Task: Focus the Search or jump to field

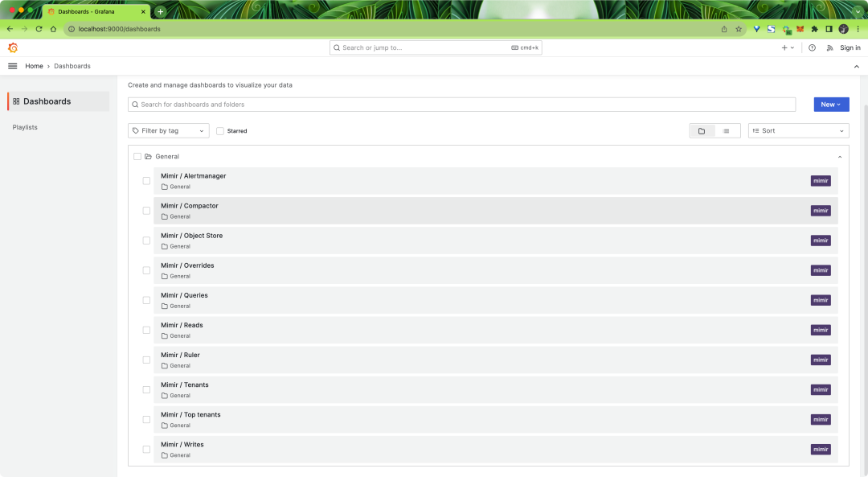Action: pos(436,47)
